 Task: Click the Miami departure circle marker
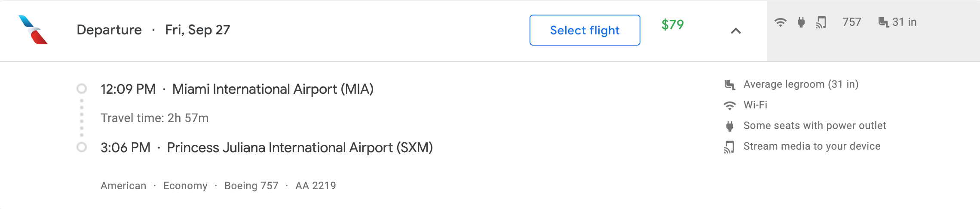coord(82,89)
